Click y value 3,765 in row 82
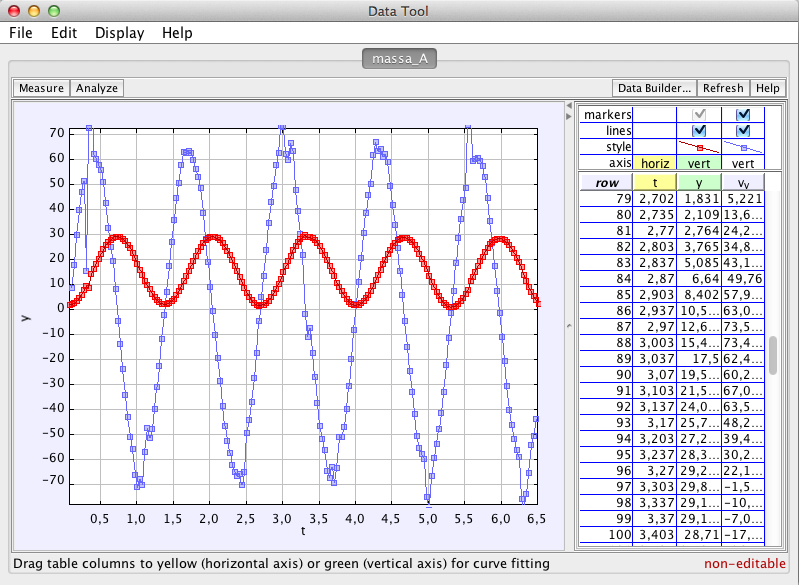799x585 pixels. pyautogui.click(x=699, y=247)
